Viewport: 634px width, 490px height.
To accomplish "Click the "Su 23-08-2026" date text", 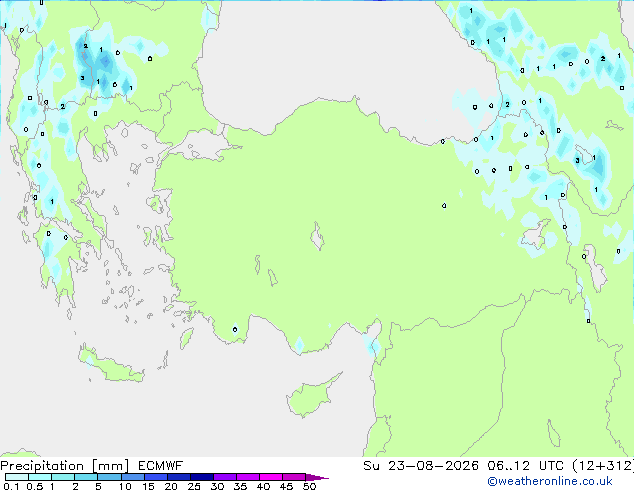I will (x=421, y=466).
